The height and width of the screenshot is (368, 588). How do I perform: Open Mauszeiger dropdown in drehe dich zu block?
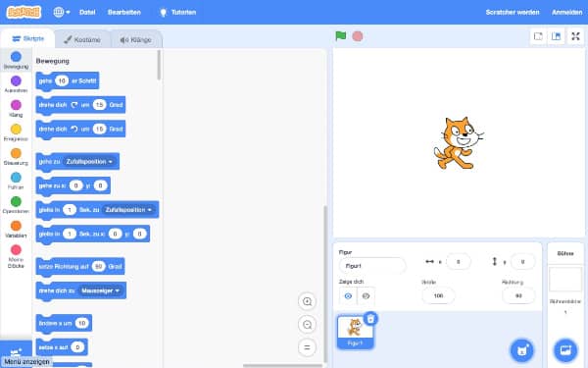coord(101,290)
